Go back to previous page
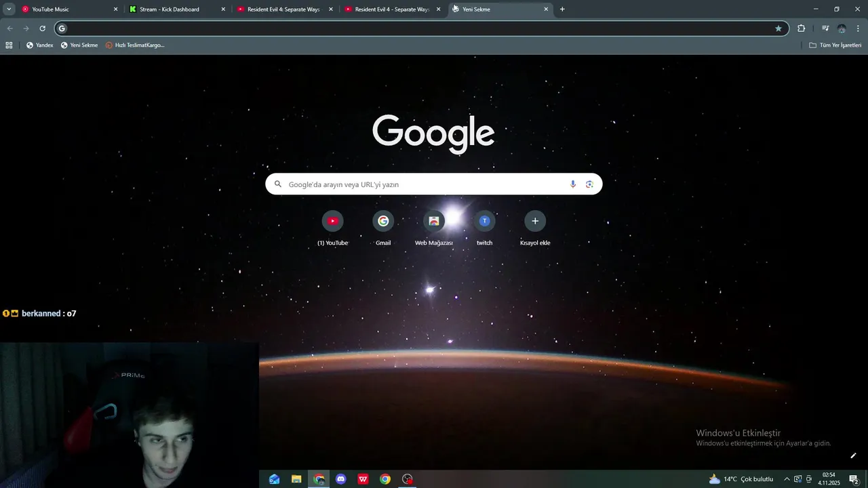868x488 pixels. pos(9,28)
